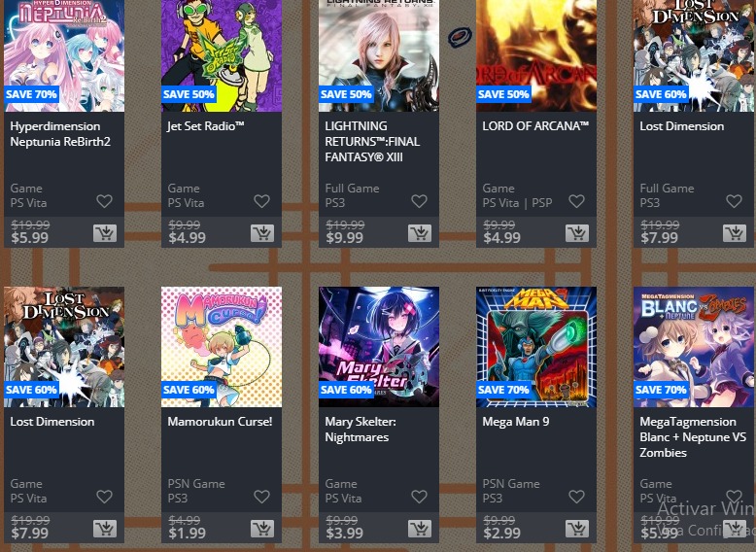Open the Mamorukun Curse! cover image

[x=222, y=347]
